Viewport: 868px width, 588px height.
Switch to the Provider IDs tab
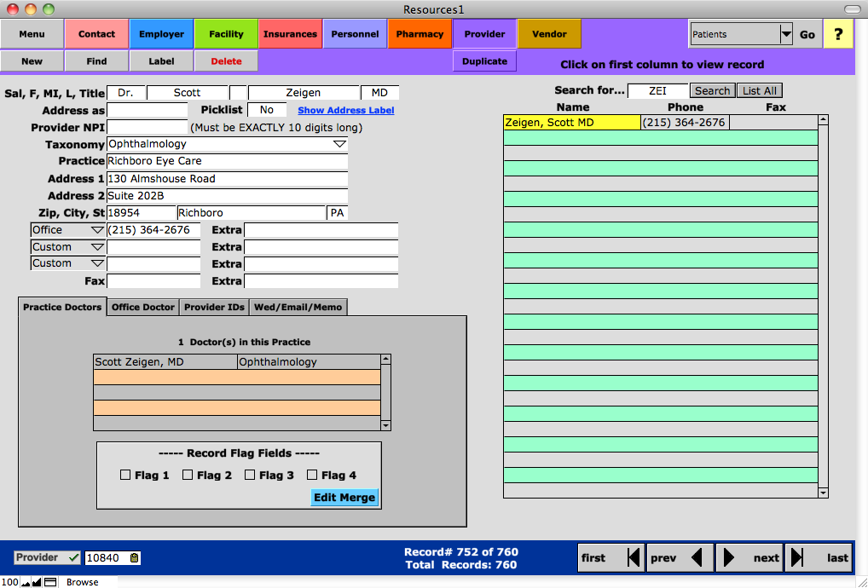(x=214, y=307)
